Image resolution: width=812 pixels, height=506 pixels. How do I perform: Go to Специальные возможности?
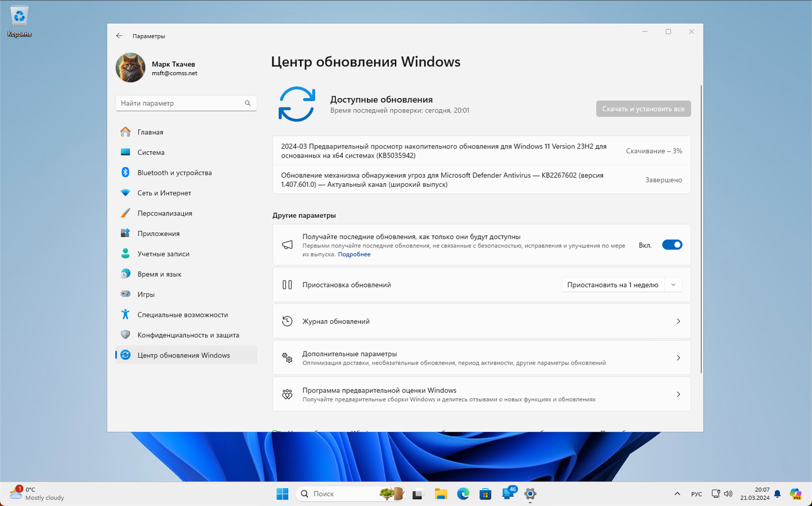(x=186, y=315)
